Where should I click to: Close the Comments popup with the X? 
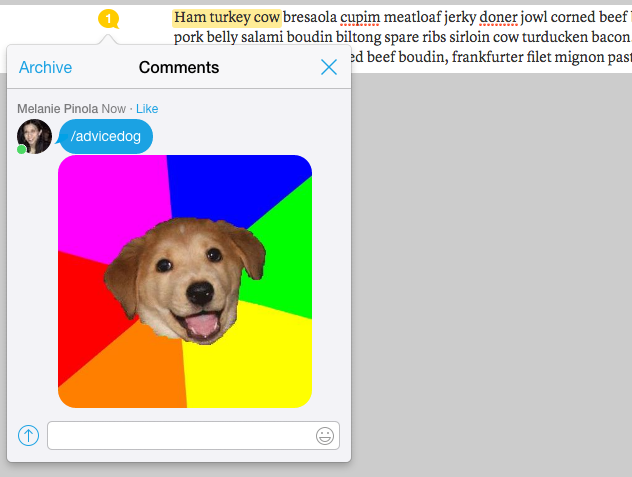click(x=329, y=67)
